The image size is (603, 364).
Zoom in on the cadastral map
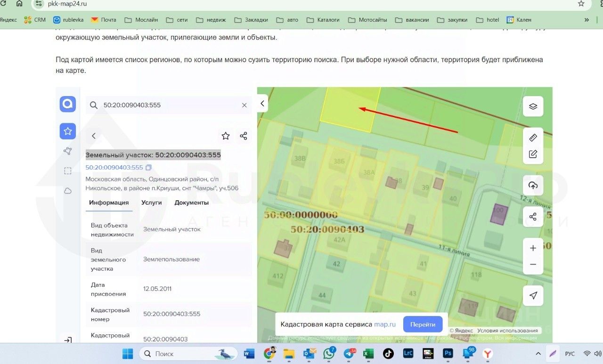[x=533, y=248]
